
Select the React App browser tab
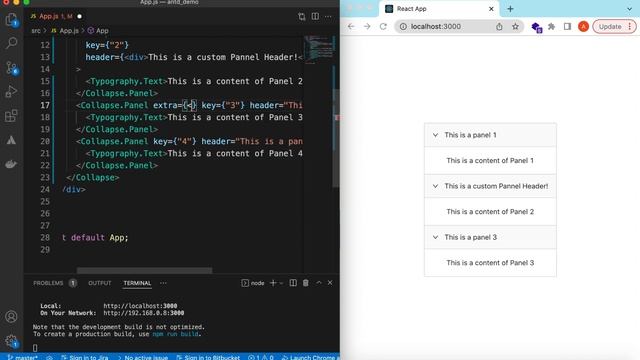tap(439, 9)
